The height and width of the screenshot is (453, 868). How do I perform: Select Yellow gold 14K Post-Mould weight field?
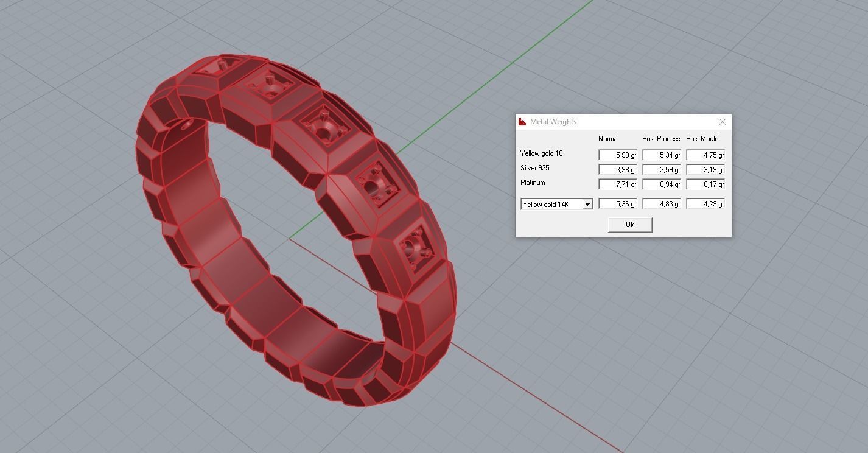705,204
